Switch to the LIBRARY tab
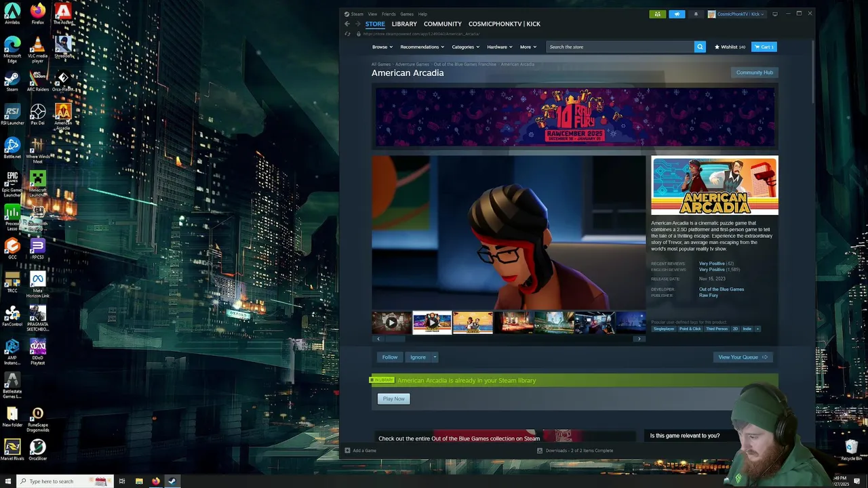Screen dimensions: 868x488 tap(404, 24)
